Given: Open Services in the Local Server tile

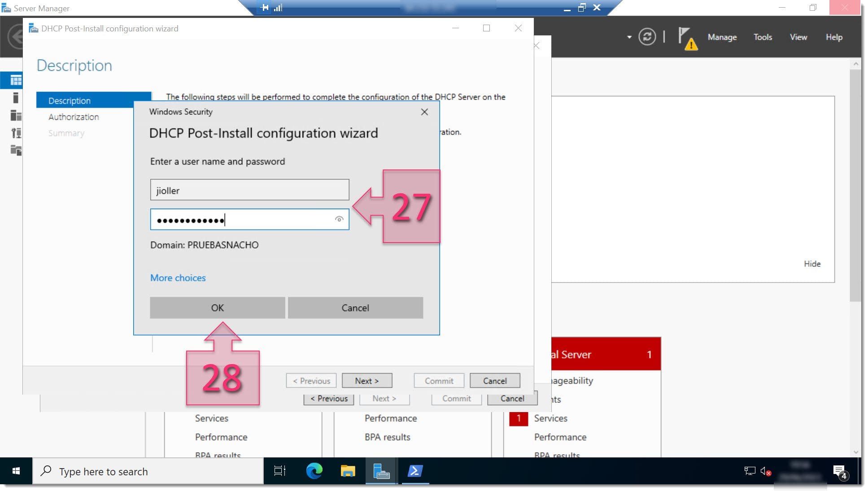Looking at the screenshot, I should [550, 418].
